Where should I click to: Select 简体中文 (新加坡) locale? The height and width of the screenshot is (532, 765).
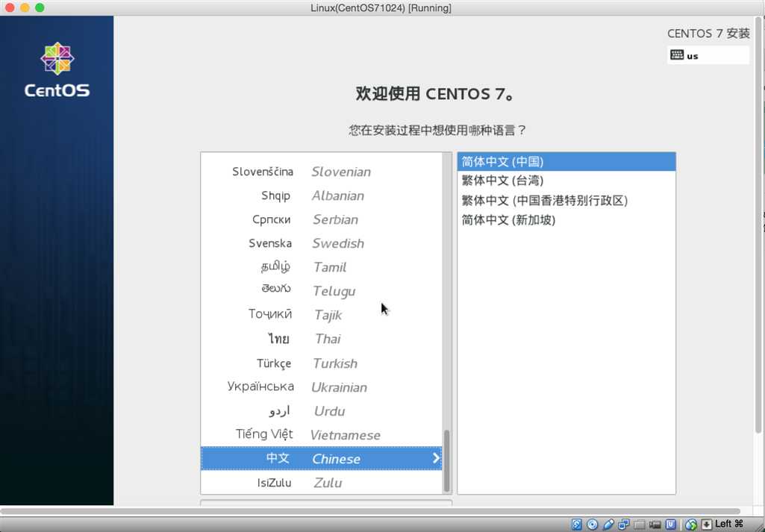pos(566,219)
